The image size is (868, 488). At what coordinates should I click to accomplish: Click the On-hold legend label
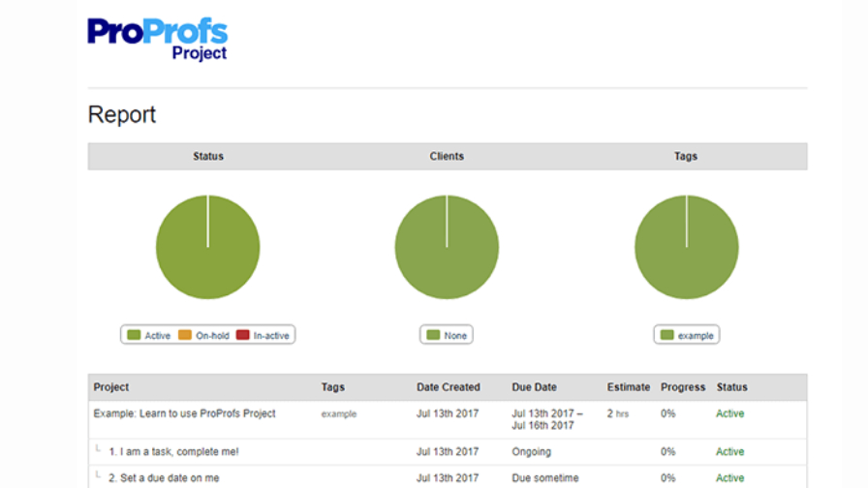(x=212, y=335)
